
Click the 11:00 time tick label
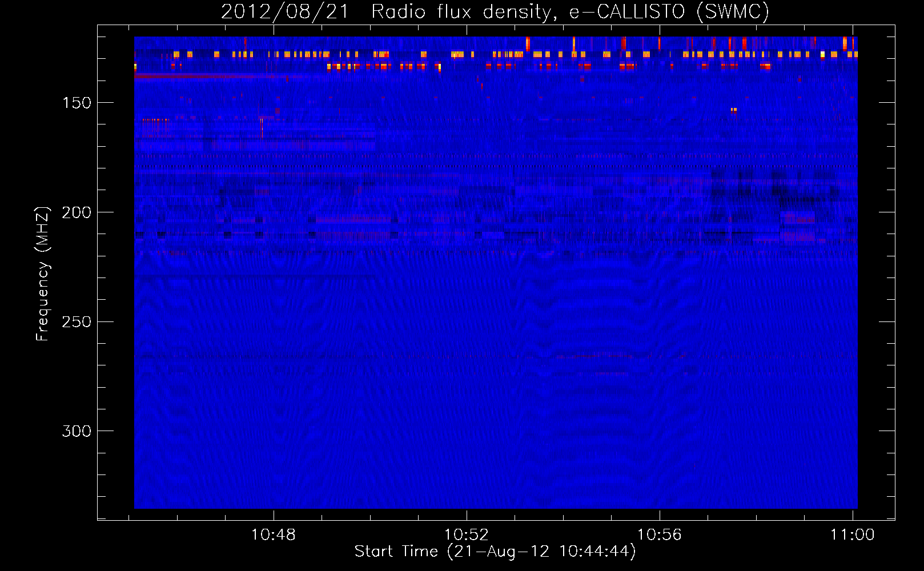coord(852,534)
